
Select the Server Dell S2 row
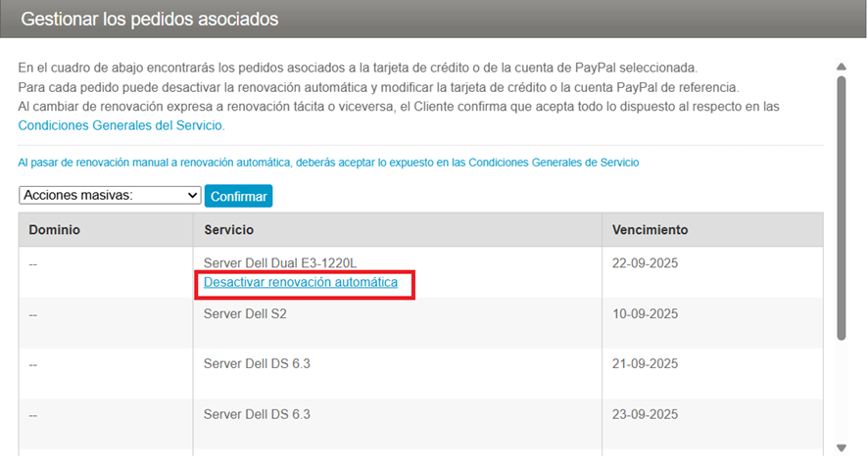420,323
